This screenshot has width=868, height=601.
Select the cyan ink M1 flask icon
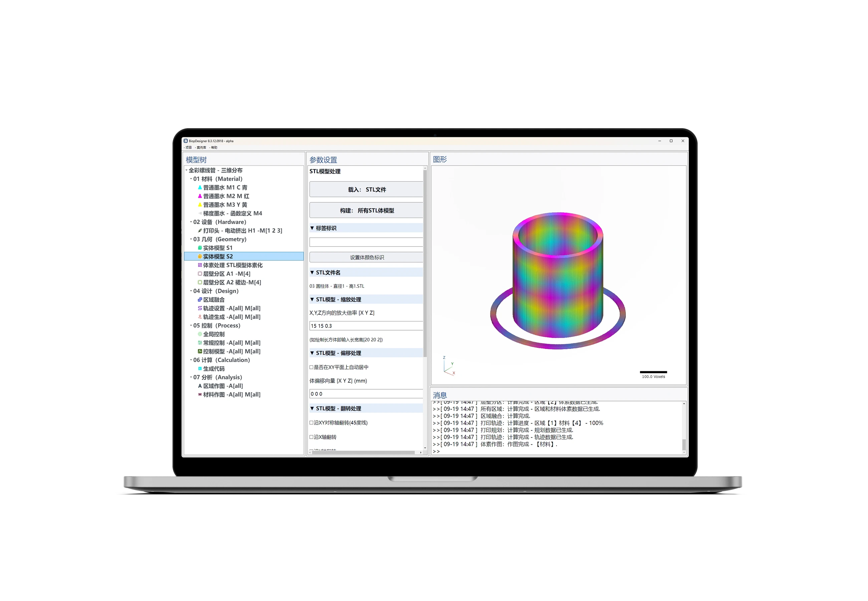[x=200, y=188]
